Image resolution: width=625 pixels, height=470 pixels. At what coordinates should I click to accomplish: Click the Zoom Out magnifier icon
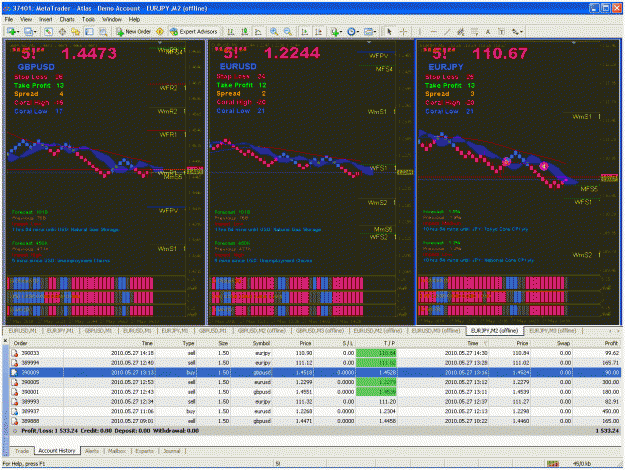tap(287, 31)
